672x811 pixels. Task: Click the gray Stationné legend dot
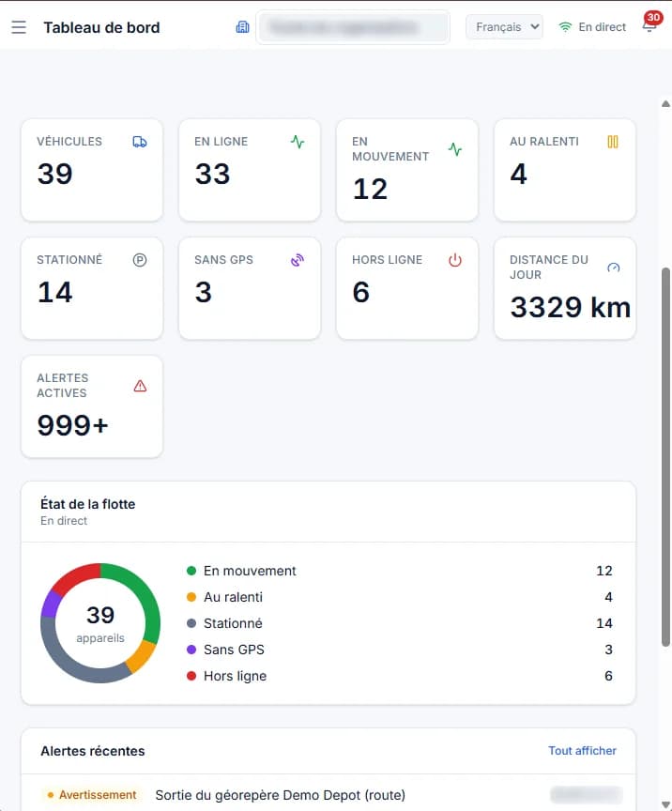[191, 623]
